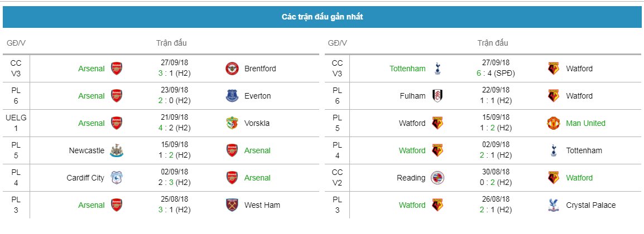644x234 pixels.
Task: Click the Reading club crest
Action: tap(438, 178)
